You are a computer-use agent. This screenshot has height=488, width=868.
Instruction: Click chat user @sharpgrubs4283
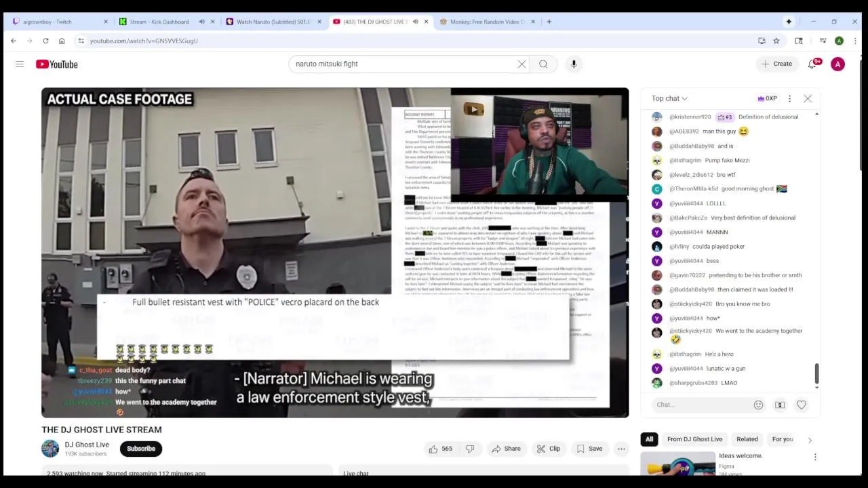click(x=693, y=383)
